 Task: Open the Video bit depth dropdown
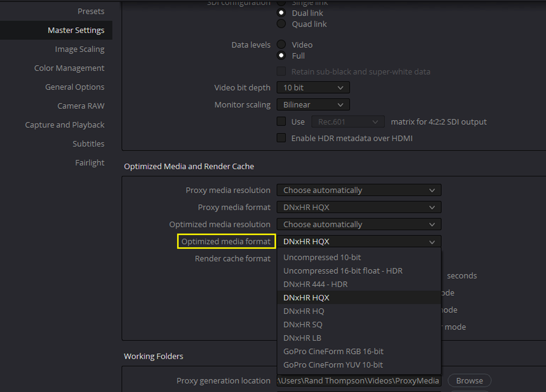pos(313,88)
